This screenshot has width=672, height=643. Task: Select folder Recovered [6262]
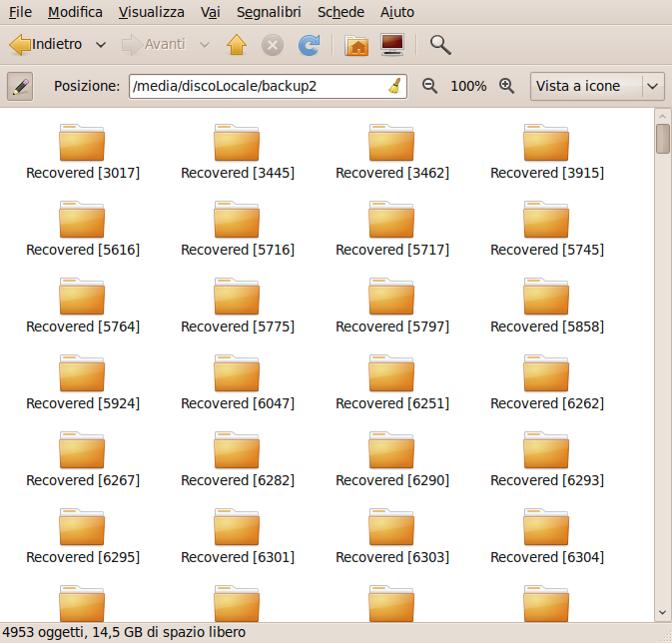pos(546,382)
